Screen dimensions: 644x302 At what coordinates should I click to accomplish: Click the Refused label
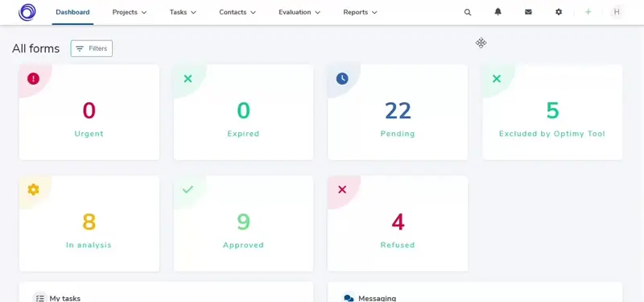[398, 245]
